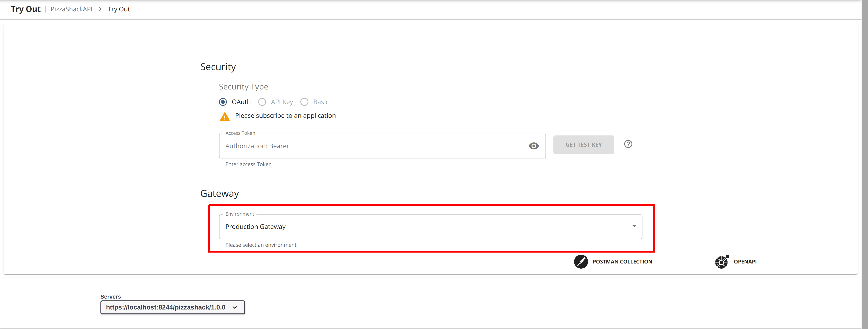Viewport: 868px width, 329px height.
Task: Click the Access Token input field
Action: [371, 146]
